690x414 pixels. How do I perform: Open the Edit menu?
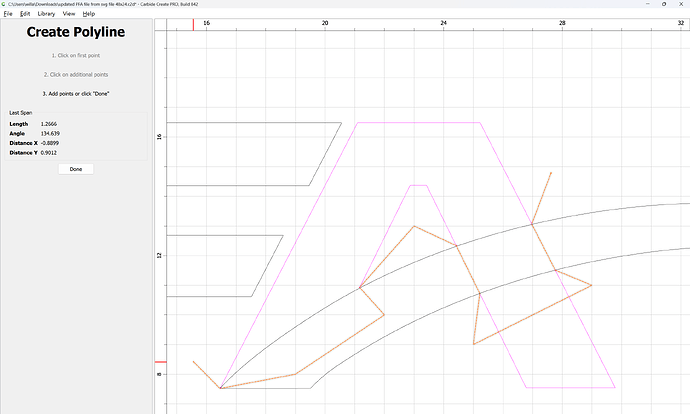[x=24, y=14]
